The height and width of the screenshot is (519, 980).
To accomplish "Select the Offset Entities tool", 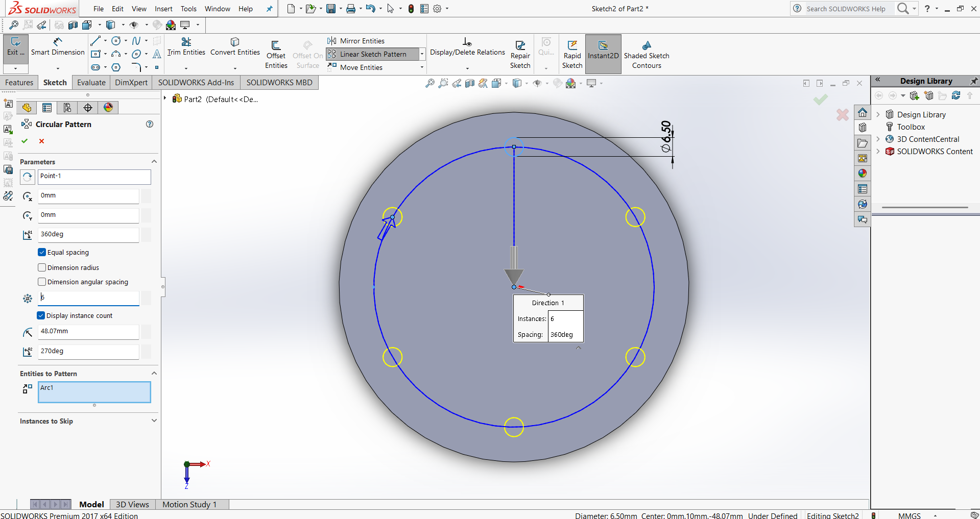I will (x=276, y=54).
